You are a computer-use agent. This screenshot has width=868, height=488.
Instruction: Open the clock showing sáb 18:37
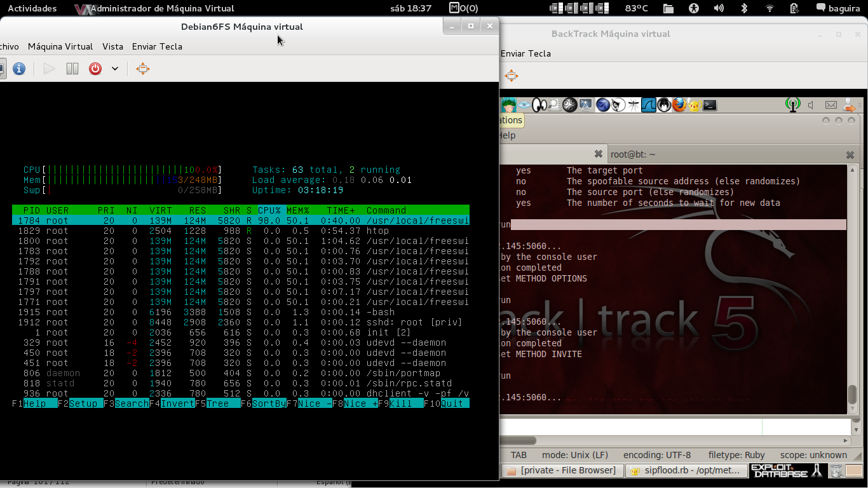[x=412, y=8]
